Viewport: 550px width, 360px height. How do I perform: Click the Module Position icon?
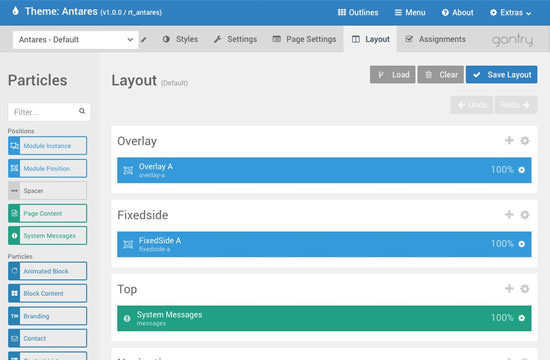point(14,168)
